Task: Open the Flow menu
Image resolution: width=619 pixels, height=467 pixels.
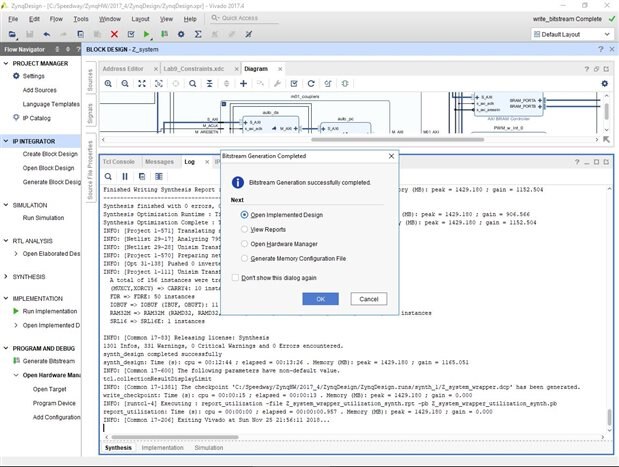Action: pos(57,18)
